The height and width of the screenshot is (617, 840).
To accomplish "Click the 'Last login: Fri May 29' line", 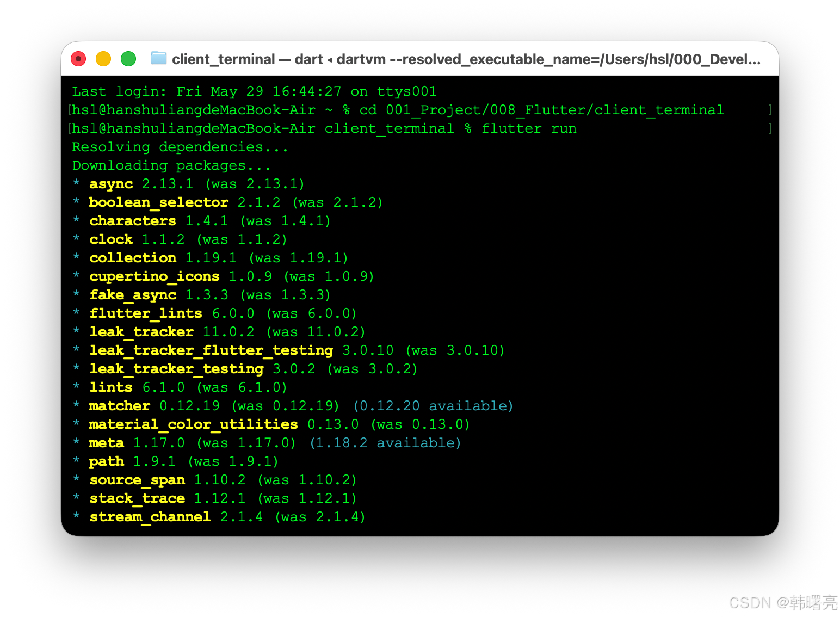I will (x=255, y=91).
